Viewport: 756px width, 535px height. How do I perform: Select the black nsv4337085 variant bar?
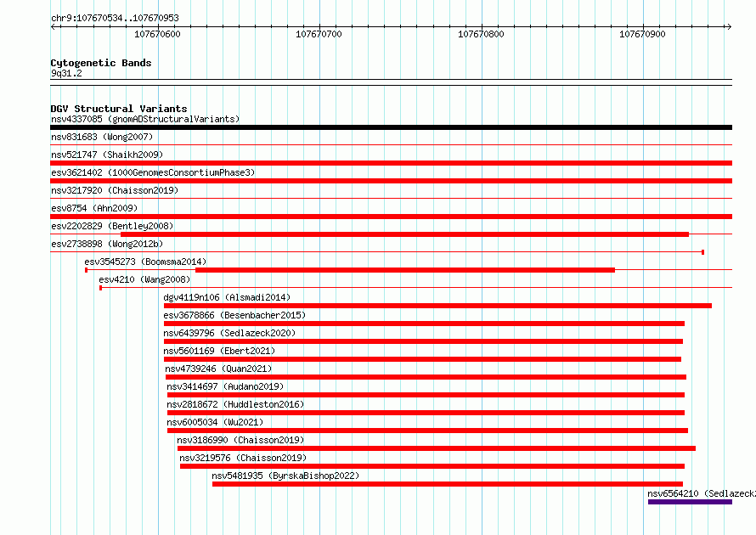391,127
